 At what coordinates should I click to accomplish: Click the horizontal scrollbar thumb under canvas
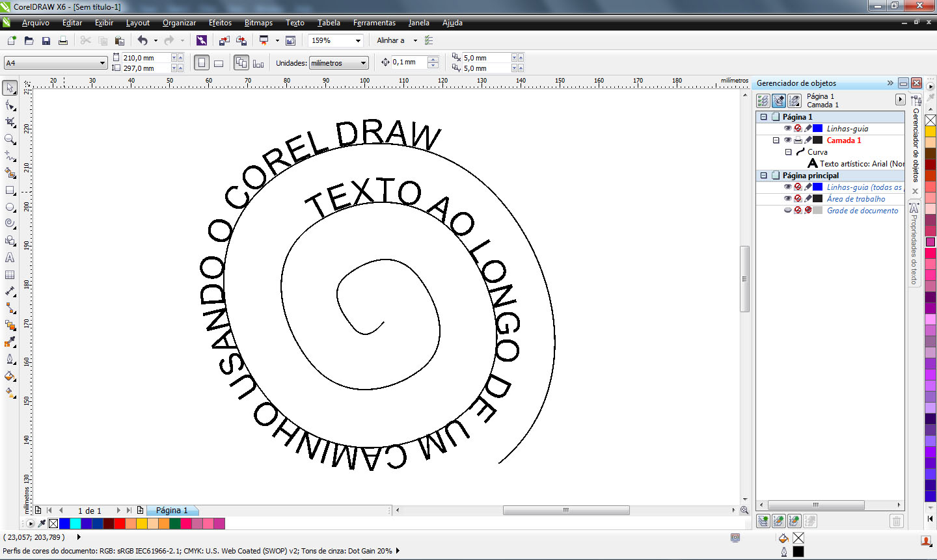click(x=566, y=511)
